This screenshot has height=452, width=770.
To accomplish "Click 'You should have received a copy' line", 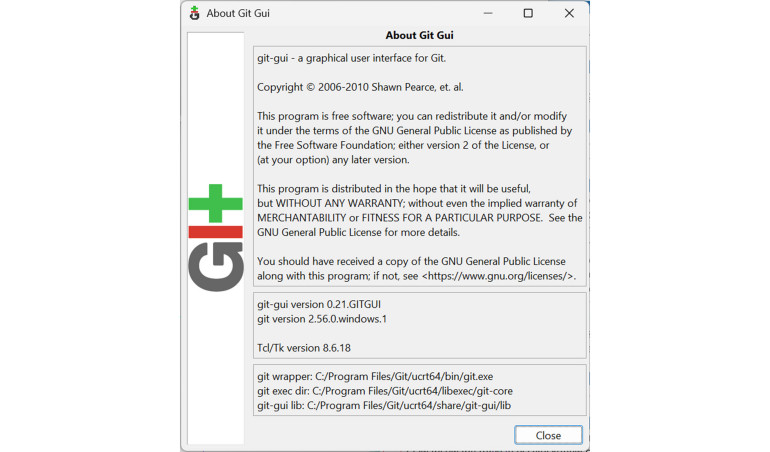I will click(411, 261).
